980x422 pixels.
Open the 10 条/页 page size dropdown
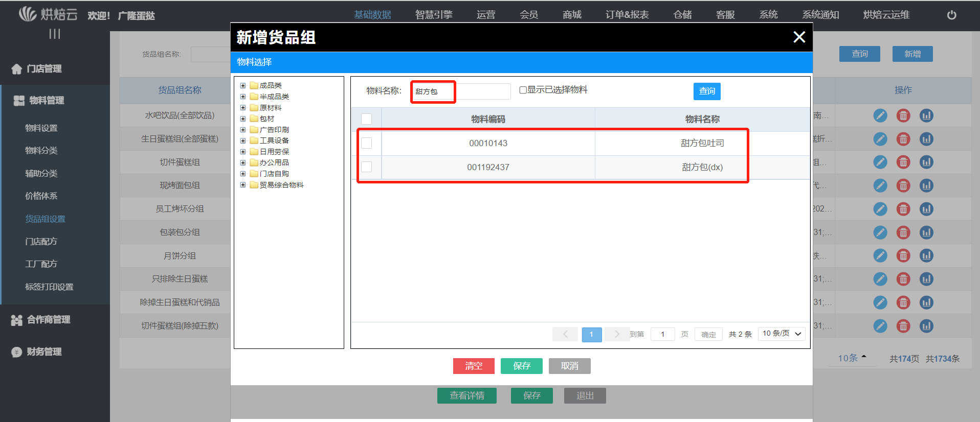pos(782,334)
